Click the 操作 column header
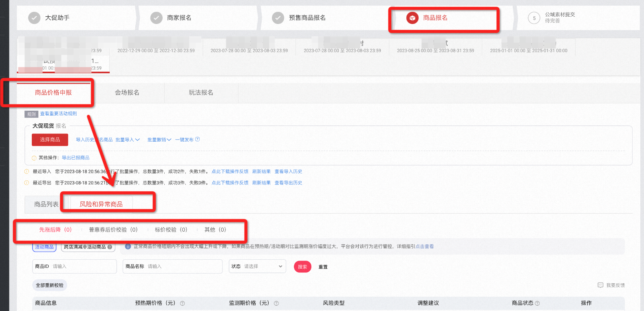644x311 pixels. 586,303
